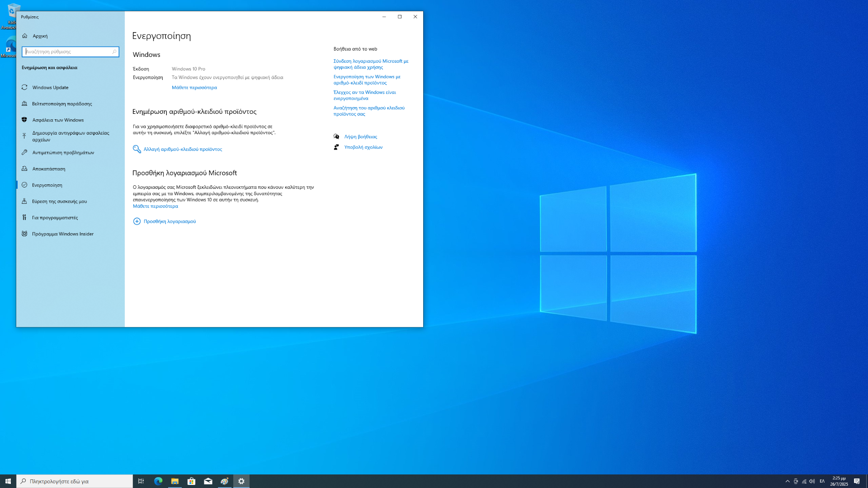
Task: Click the search magnifier icon in settings field
Action: point(114,52)
